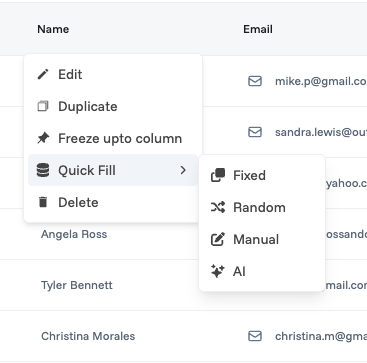367x363 pixels.
Task: Expand the Quick Fill submenu chevron
Action: [183, 170]
